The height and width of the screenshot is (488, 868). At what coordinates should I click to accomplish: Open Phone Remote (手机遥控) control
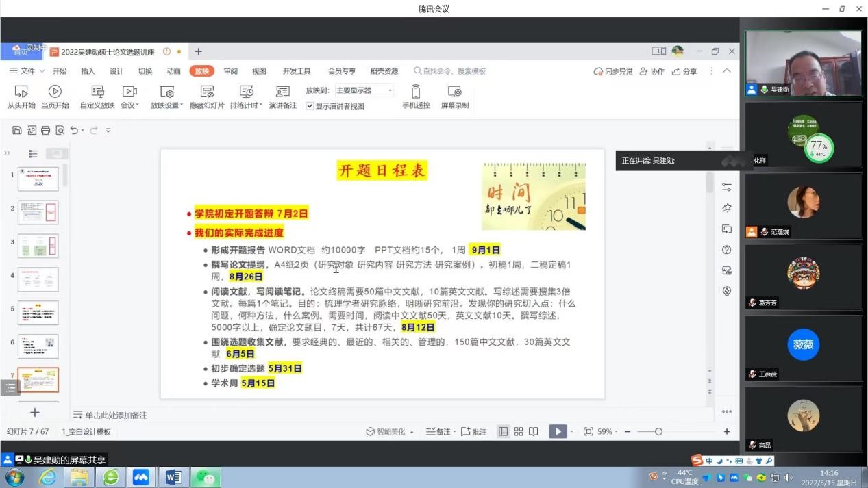tap(416, 97)
